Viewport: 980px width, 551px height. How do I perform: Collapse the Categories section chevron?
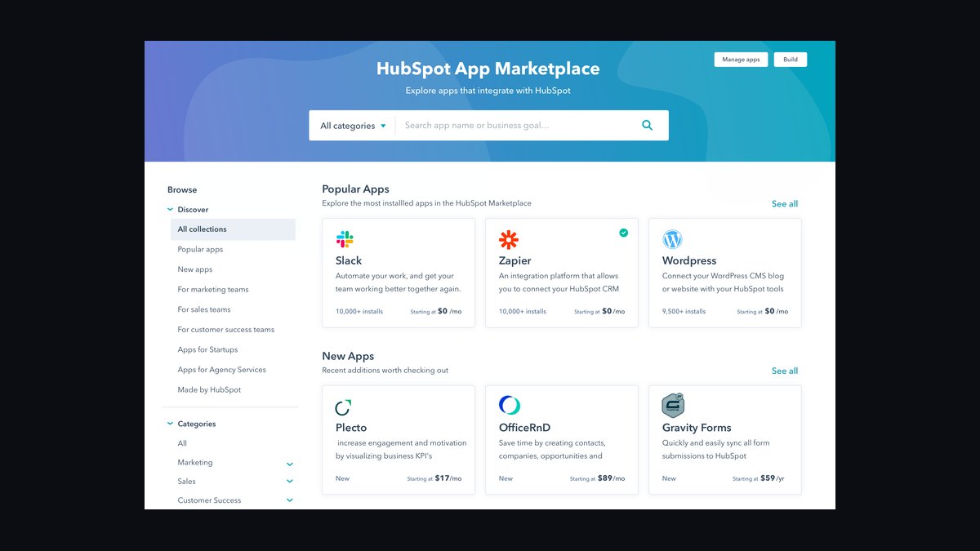pyautogui.click(x=170, y=424)
